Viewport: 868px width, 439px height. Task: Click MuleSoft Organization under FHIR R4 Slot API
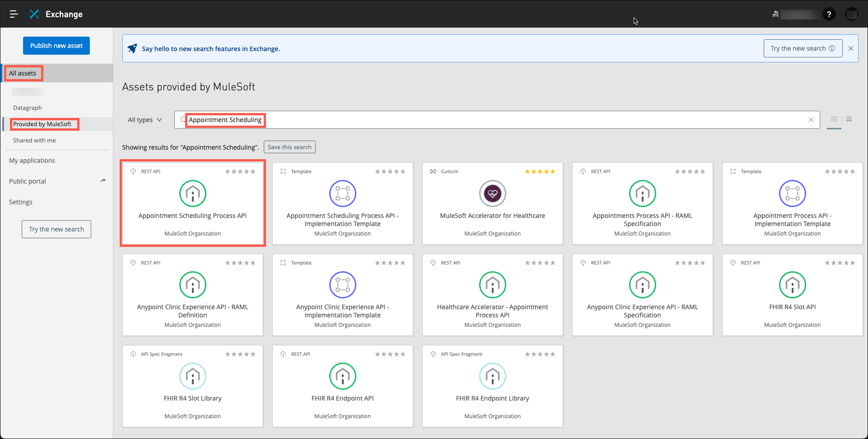coord(793,325)
